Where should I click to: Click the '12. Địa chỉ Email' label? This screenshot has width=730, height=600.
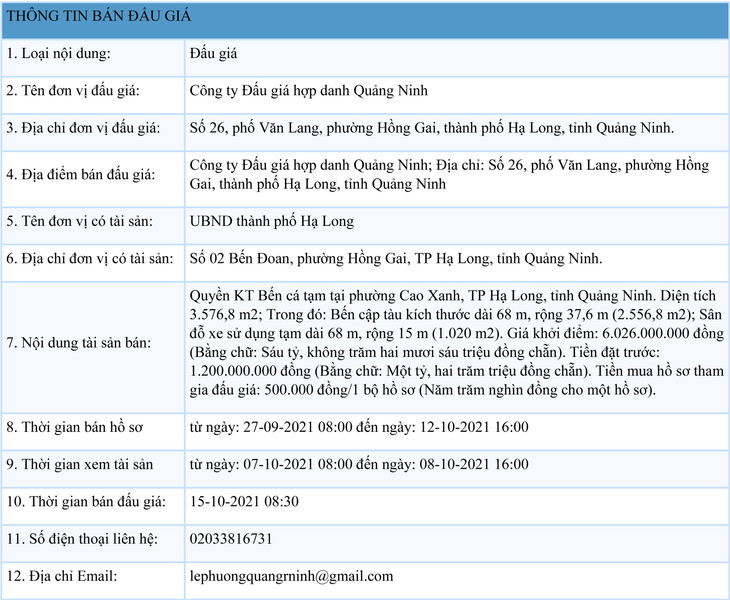pyautogui.click(x=62, y=576)
